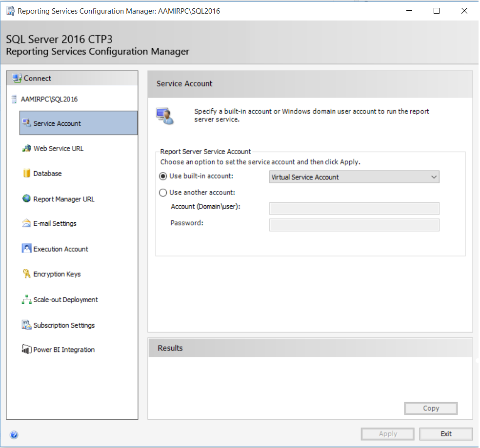Open the Virtual Service Account dropdown
Screen dimensions: 480x448
tap(354, 177)
